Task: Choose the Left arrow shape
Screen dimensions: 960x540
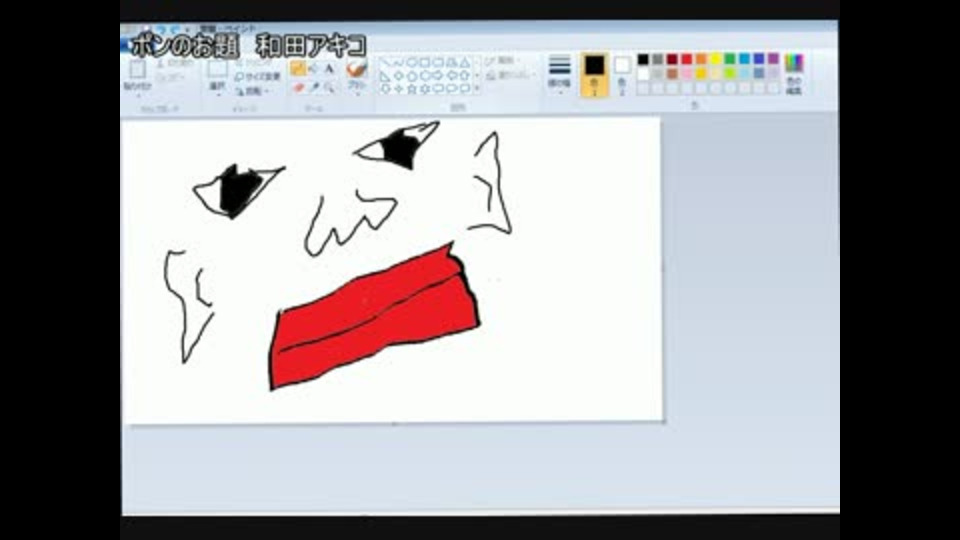Action: coord(451,76)
